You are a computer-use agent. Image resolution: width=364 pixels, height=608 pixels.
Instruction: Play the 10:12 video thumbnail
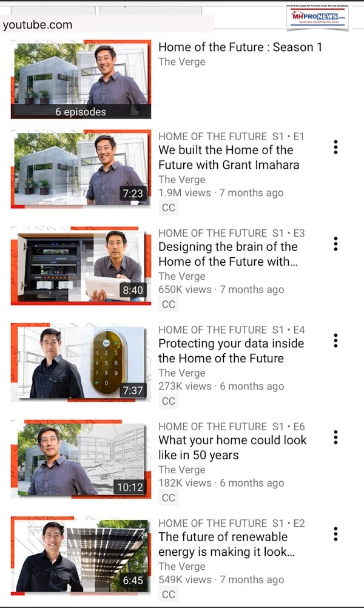[81, 459]
